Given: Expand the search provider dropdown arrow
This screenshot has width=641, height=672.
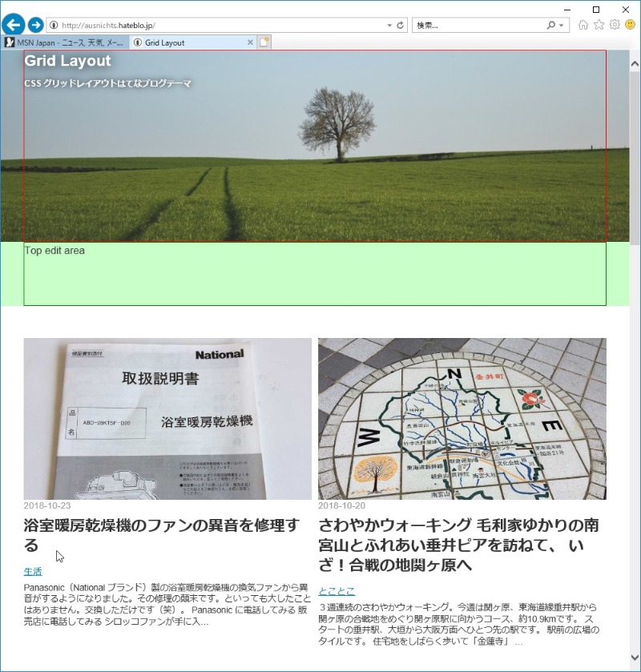Looking at the screenshot, I should pyautogui.click(x=563, y=25).
